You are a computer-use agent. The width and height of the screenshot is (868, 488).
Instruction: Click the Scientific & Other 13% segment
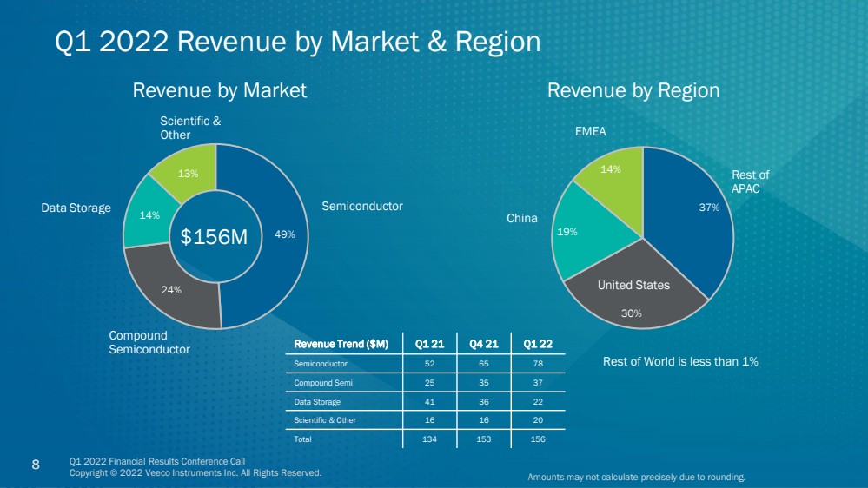point(188,173)
